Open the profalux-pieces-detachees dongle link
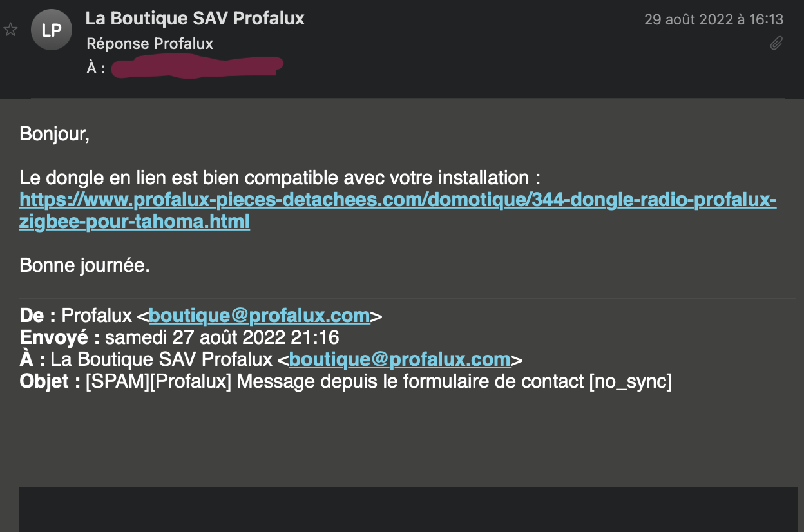 (x=397, y=201)
